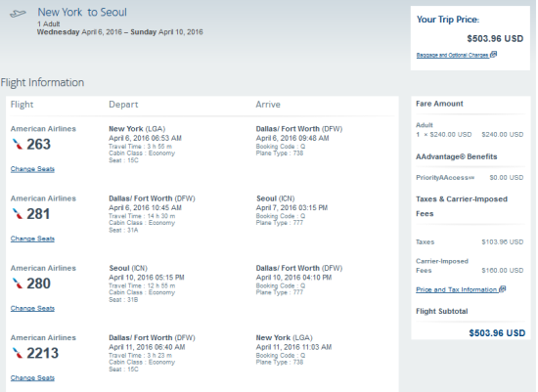Click the American Airlines logo for flight 281

[18, 214]
